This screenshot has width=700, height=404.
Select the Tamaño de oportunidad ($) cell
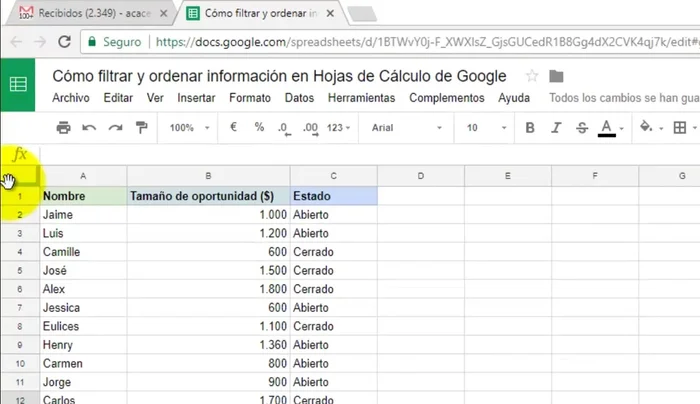(x=208, y=196)
